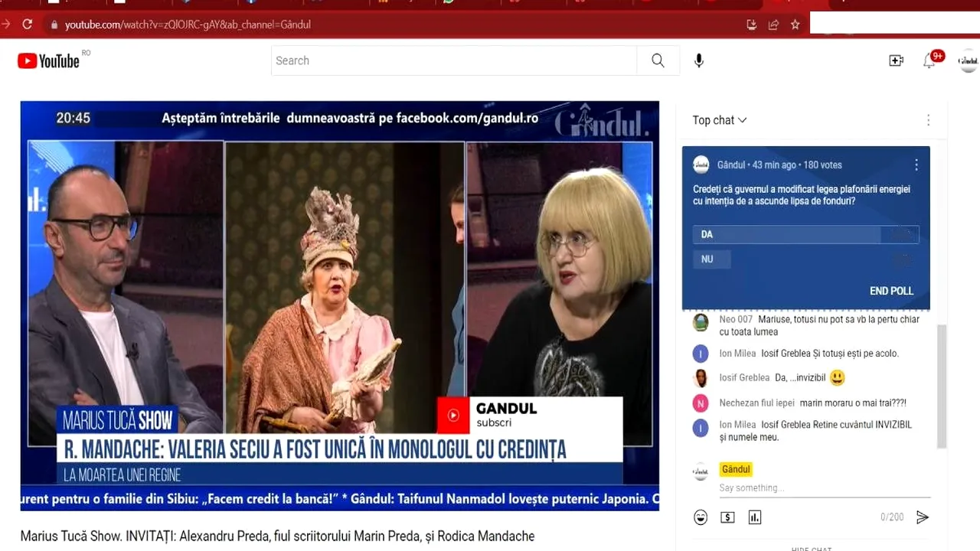Open the Gândul account avatar menu
This screenshot has width=980, height=551.
click(967, 60)
